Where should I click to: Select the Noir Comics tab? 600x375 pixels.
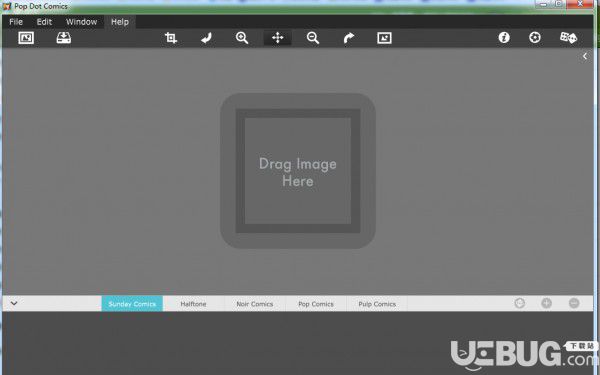(x=255, y=304)
